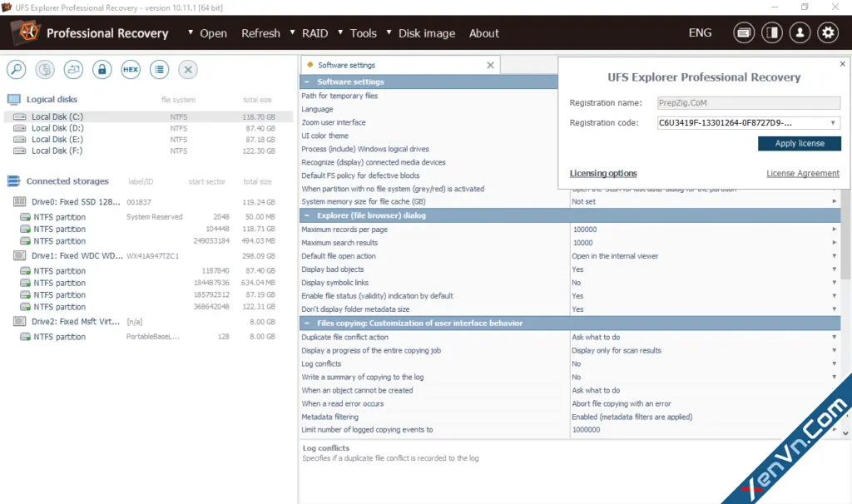Select Local Disk (F:) row

[148, 151]
